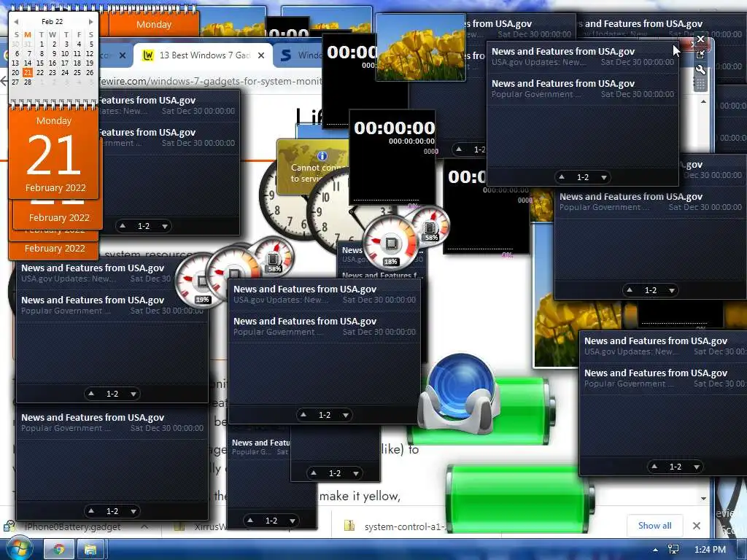Click up arrow in feed gadget touching the 19% dial

click(91, 394)
